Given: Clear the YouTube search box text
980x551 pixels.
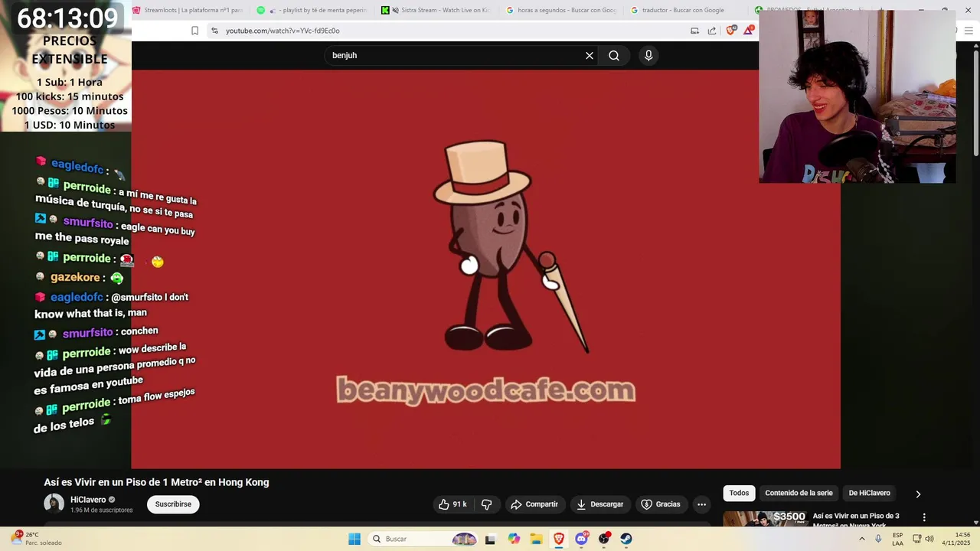Looking at the screenshot, I should [590, 55].
